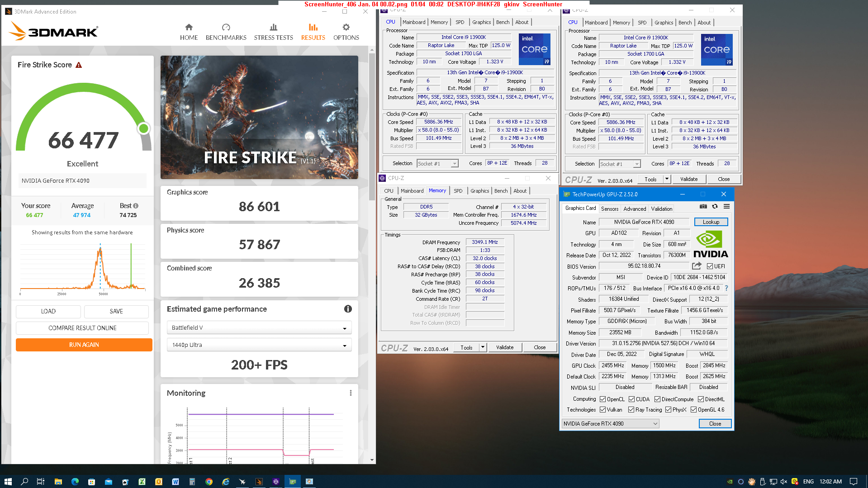Open the 1440p Ultra resolution dropdown
868x488 pixels.
(x=259, y=345)
